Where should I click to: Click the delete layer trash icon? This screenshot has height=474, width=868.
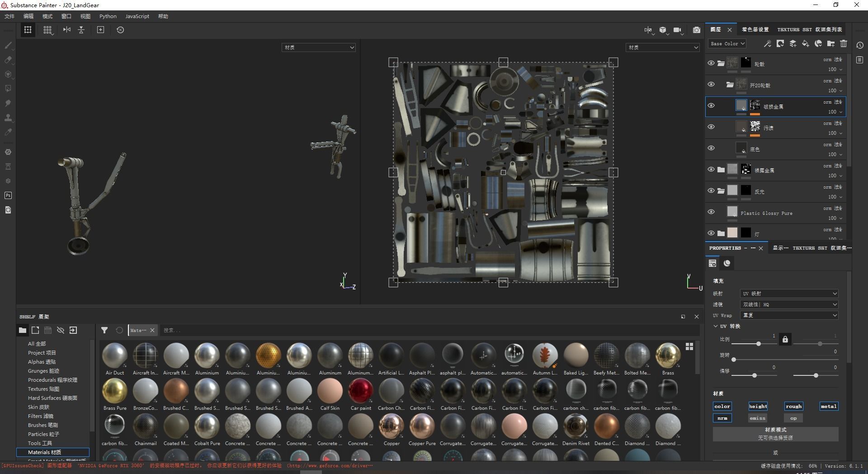point(844,43)
